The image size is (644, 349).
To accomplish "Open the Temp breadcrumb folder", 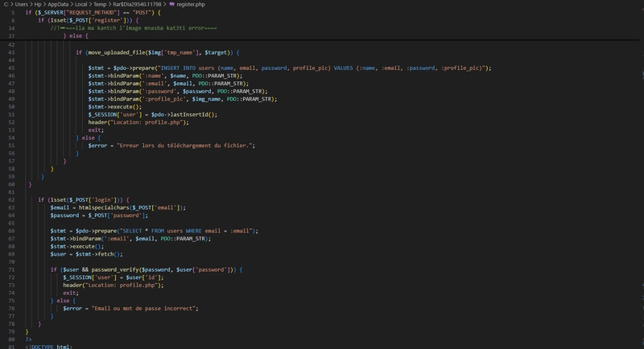I will [100, 4].
